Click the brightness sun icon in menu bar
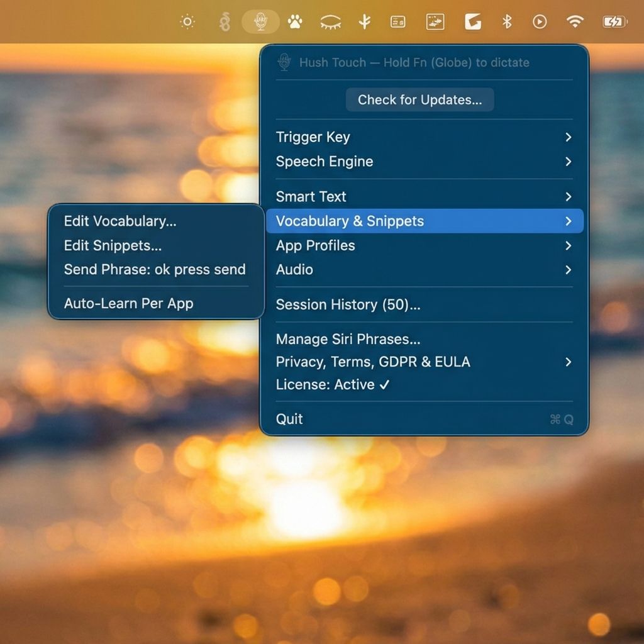 pos(187,21)
